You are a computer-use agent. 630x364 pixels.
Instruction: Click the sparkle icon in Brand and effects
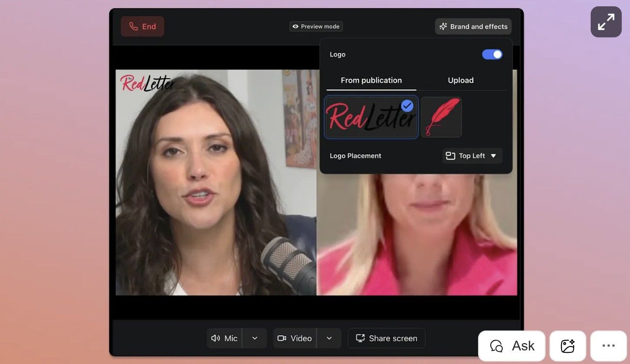[x=443, y=27]
